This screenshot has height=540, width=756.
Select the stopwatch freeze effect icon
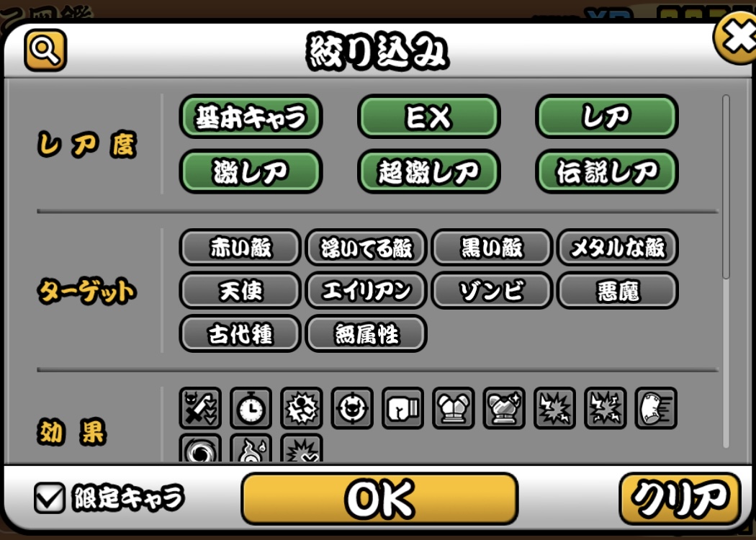coord(251,408)
